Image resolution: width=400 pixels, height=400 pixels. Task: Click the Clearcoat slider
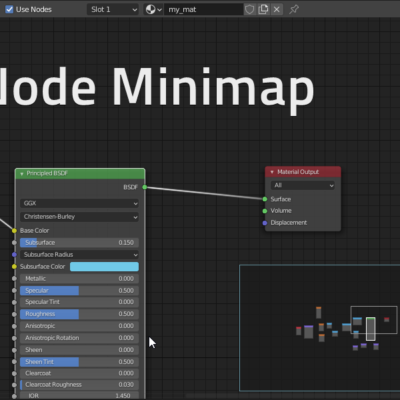pos(79,373)
